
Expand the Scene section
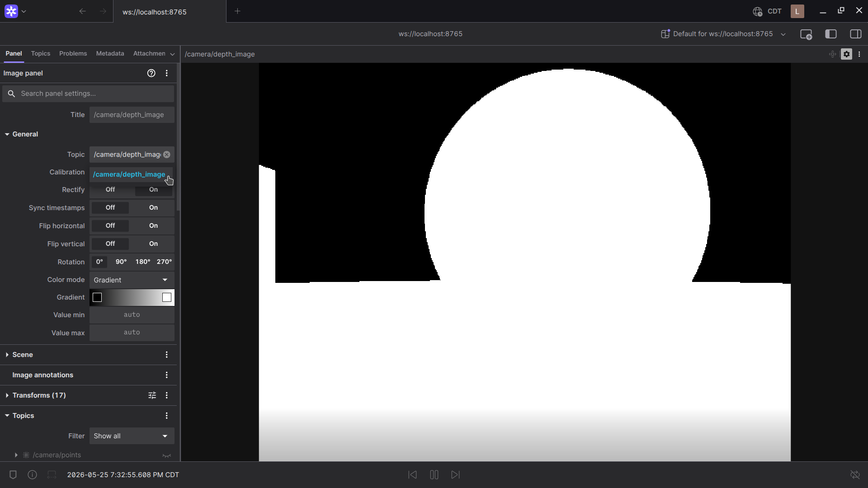click(x=23, y=355)
